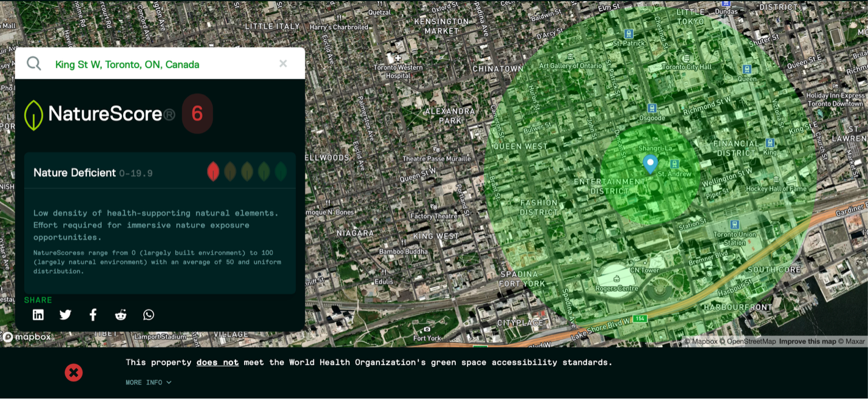The width and height of the screenshot is (868, 401).
Task: Click the HARBOURFRONT label
Action: (738, 307)
